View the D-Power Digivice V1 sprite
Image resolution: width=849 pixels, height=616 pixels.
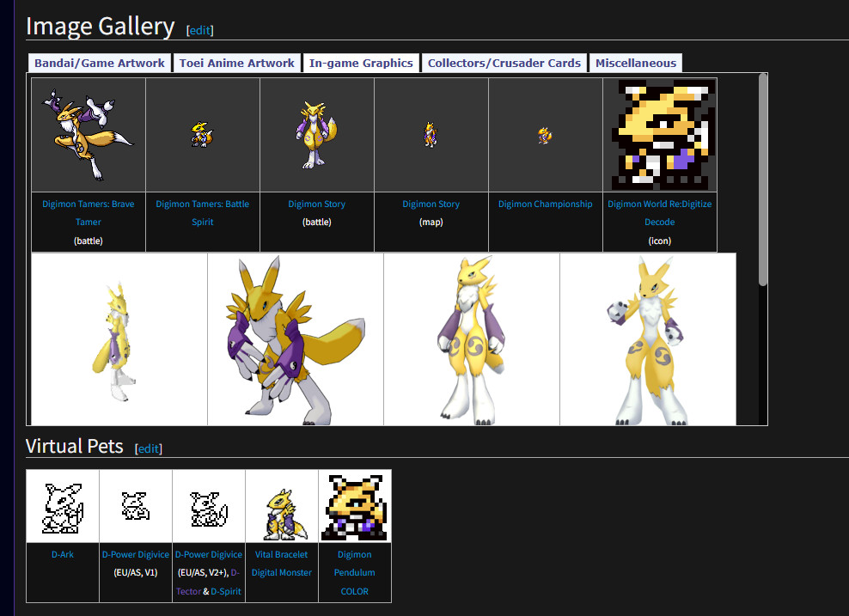tap(136, 507)
